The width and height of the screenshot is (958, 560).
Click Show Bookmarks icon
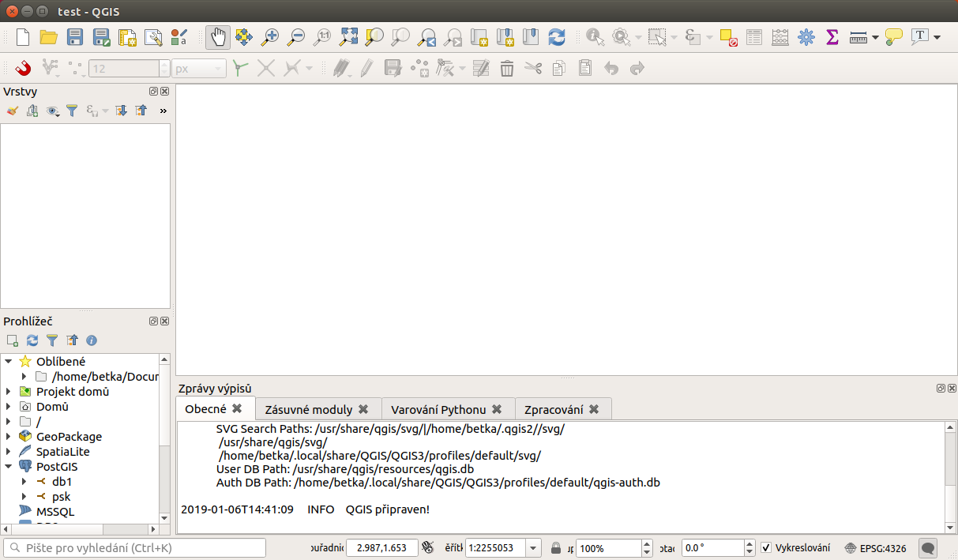[x=531, y=36]
